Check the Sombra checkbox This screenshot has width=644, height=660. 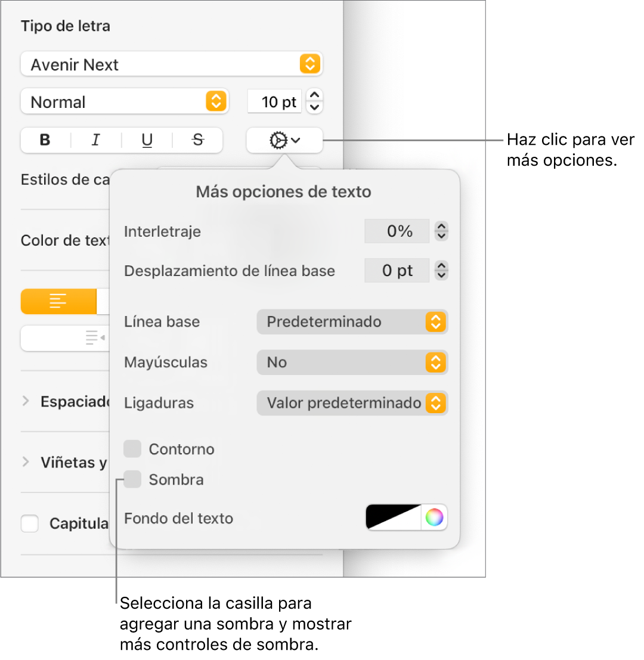(132, 479)
